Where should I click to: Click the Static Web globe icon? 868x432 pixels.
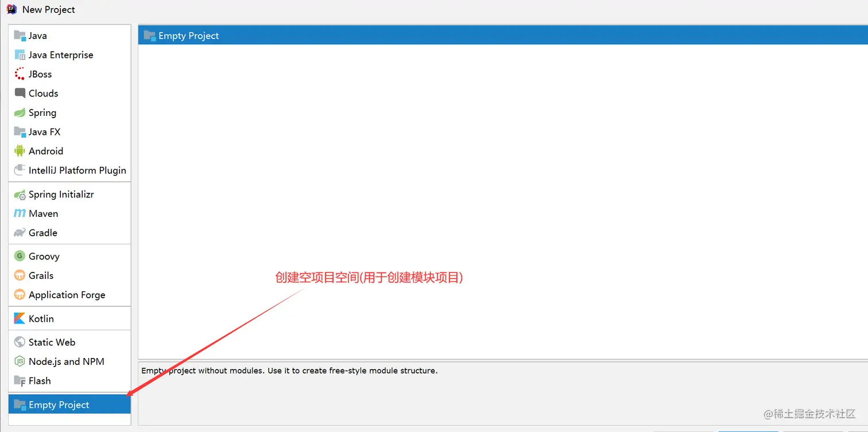click(x=20, y=342)
